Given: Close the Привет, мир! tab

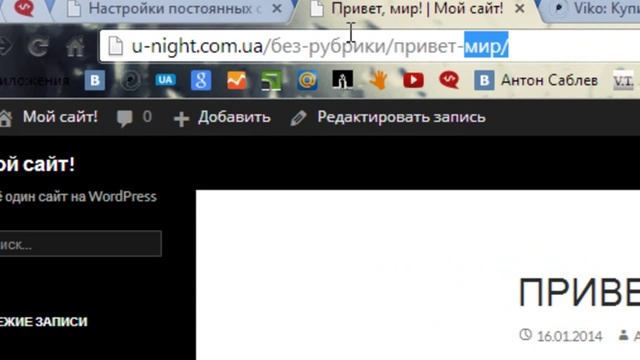Looking at the screenshot, I should click(520, 9).
